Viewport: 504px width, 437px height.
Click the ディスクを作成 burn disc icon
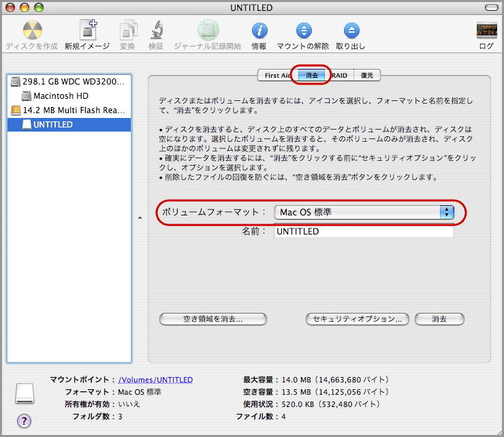coord(32,31)
